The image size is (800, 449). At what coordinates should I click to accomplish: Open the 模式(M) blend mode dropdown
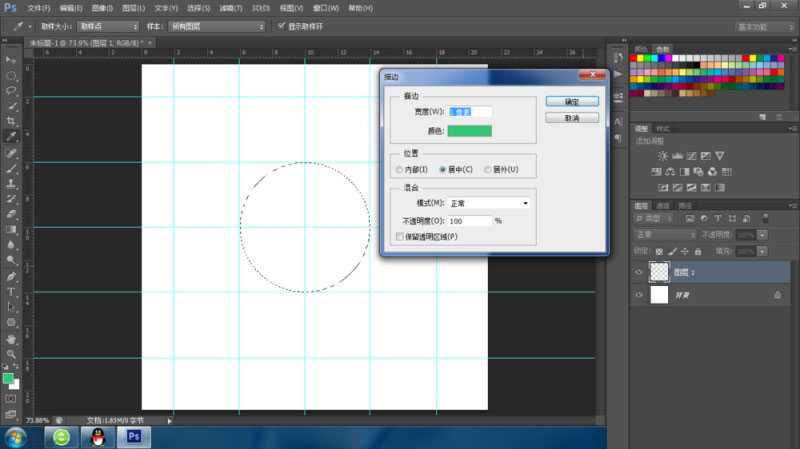point(489,203)
